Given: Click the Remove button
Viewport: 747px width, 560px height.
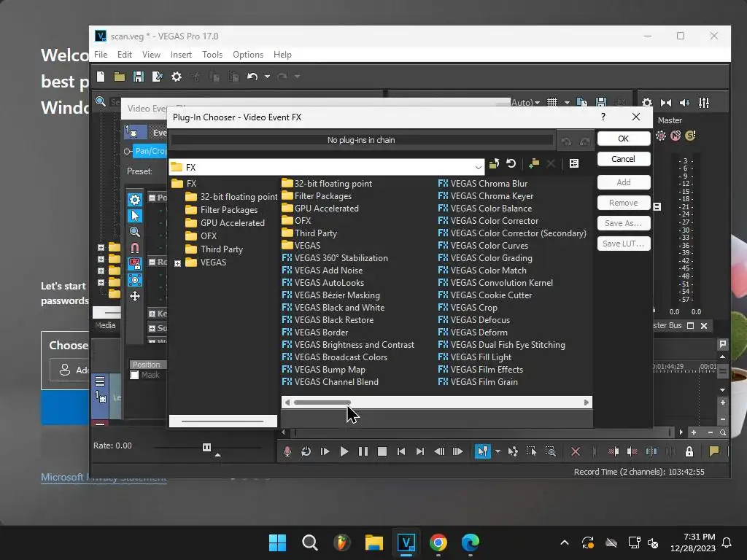Looking at the screenshot, I should click(624, 203).
